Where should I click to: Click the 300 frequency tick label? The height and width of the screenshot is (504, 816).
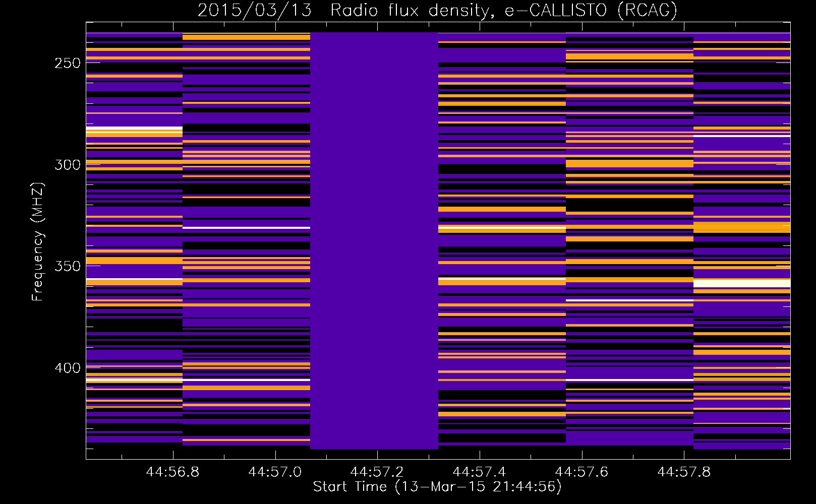[68, 165]
